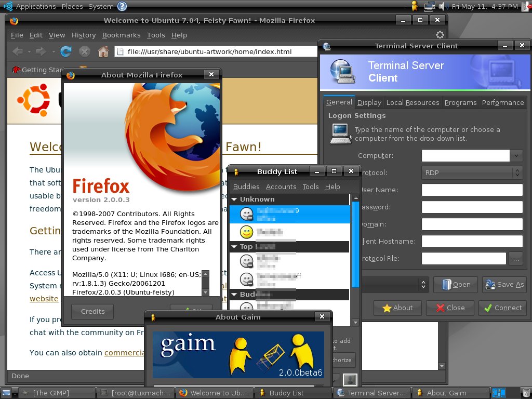Click the Firefox page scrollbar down arrow

coord(442,366)
